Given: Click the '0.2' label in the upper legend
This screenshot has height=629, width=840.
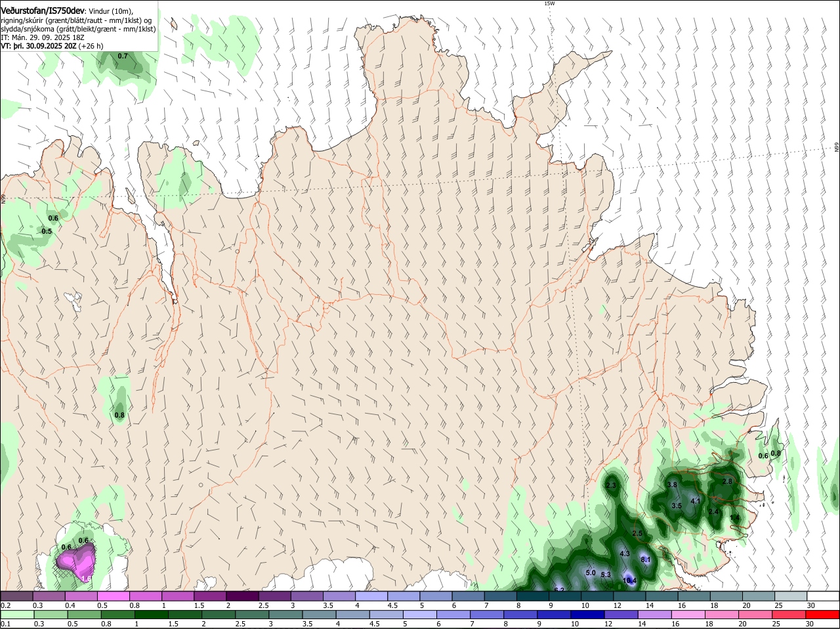Looking at the screenshot, I should [x=5, y=605].
